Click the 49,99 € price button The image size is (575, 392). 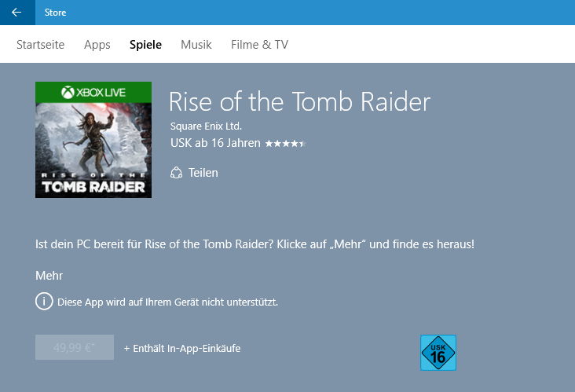[x=75, y=347]
